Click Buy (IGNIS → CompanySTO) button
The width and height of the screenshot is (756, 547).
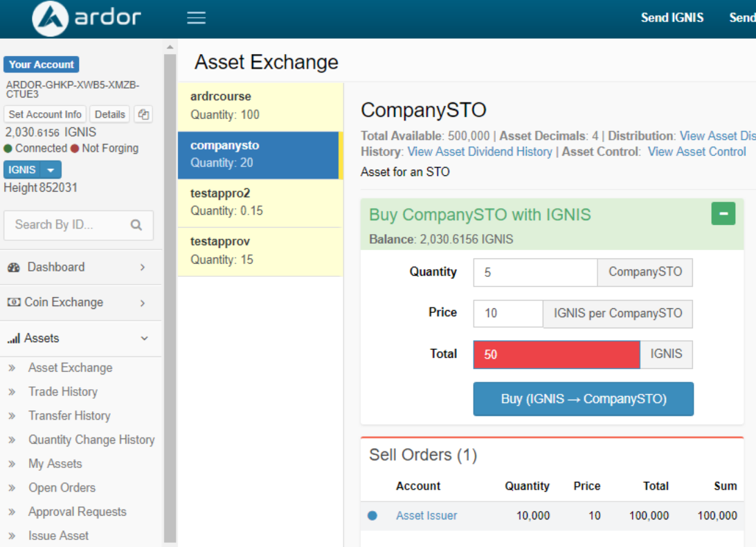[x=583, y=399]
